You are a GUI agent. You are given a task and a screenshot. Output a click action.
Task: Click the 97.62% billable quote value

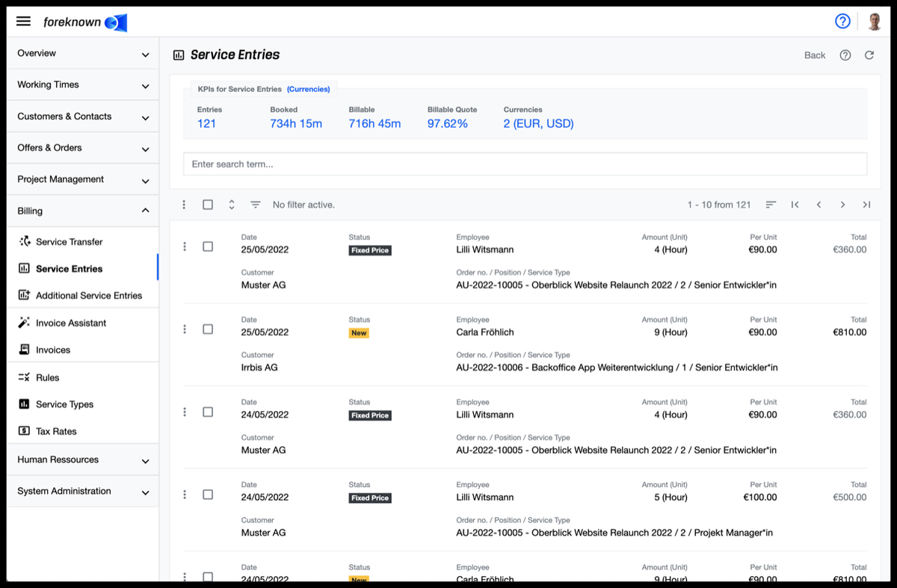click(448, 123)
